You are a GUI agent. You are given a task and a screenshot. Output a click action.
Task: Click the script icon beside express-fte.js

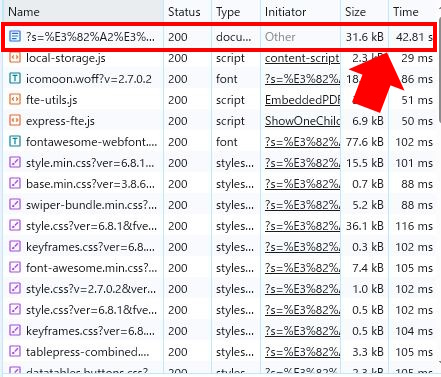(x=15, y=120)
